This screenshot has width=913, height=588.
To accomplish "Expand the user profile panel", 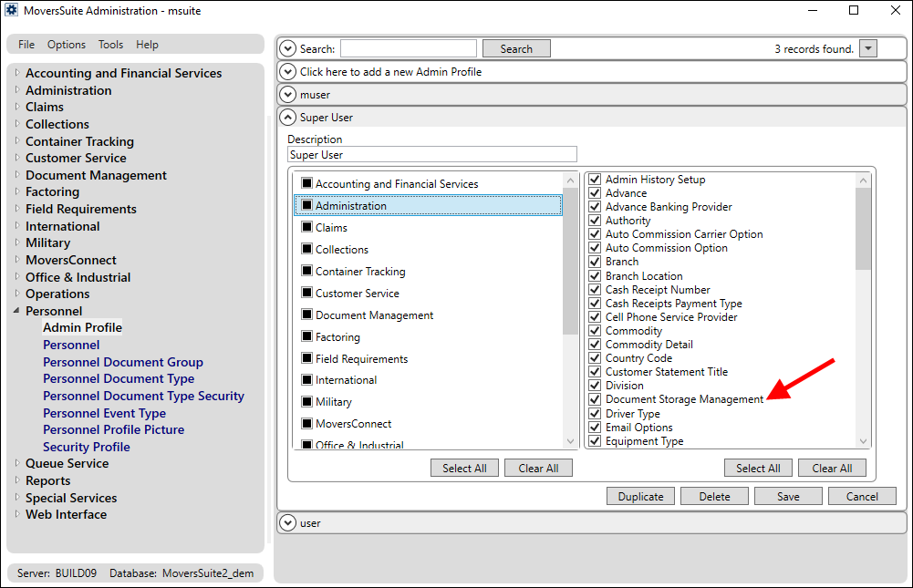I will click(288, 522).
